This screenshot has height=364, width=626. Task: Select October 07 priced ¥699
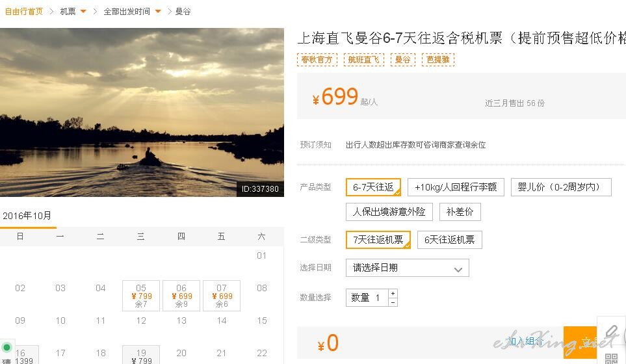222,296
